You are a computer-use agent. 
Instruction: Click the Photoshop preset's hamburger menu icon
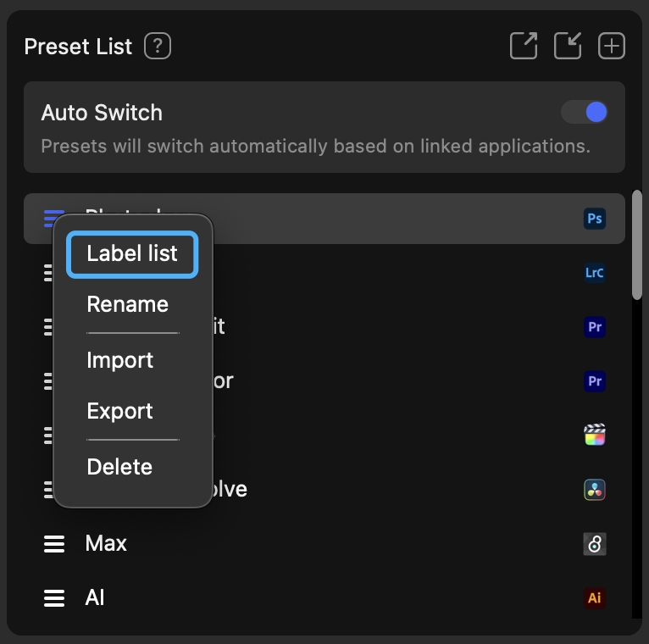tap(53, 218)
